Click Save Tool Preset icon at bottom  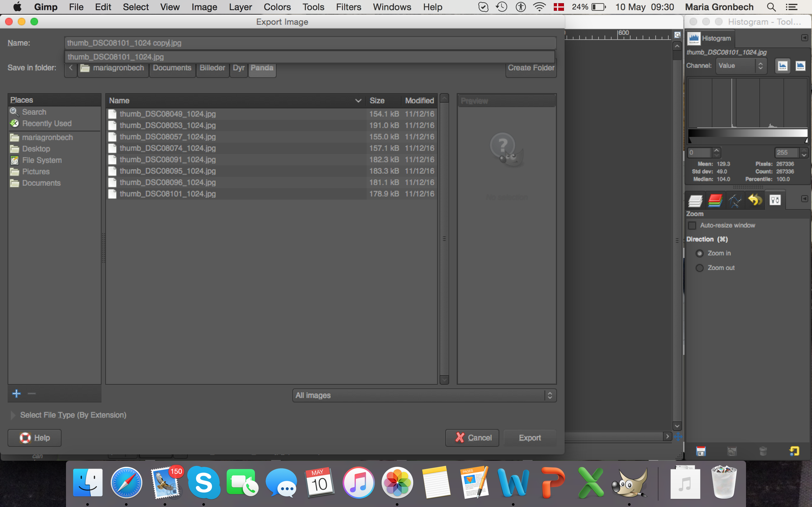click(x=701, y=451)
